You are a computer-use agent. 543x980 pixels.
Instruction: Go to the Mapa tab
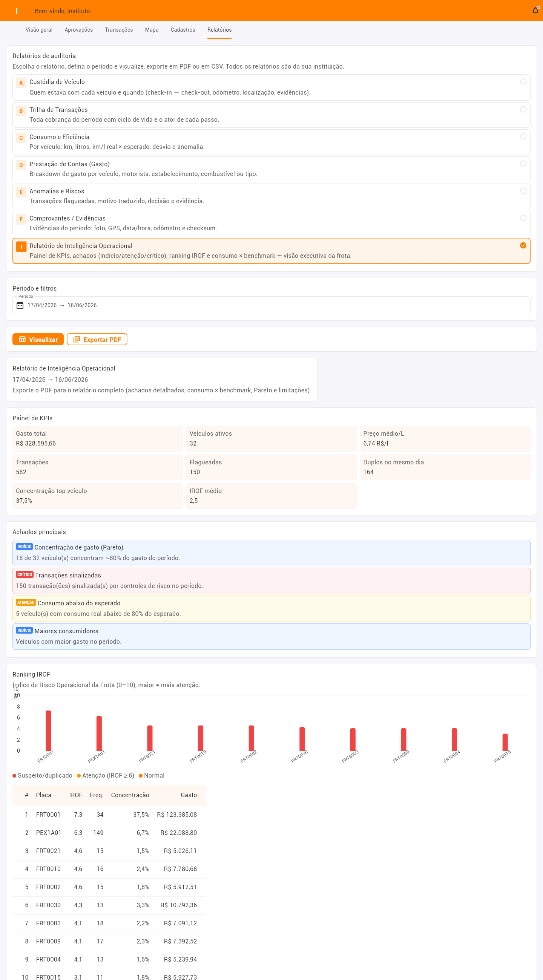(152, 30)
